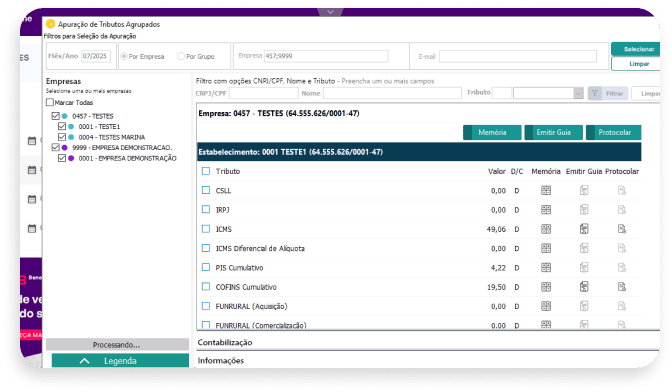Image resolution: width=672 pixels, height=392 pixels.
Task: Click the Estabelecimento: 0001 TESTE1 header bar
Action: [x=419, y=152]
